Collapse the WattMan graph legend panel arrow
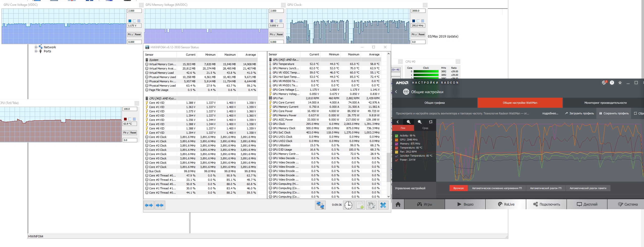 click(398, 122)
